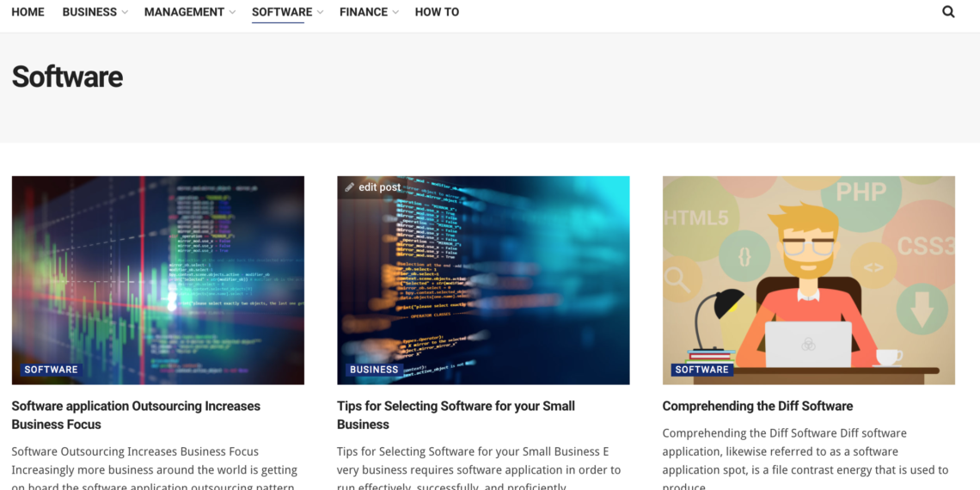Open the BUSINESS menu item
980x490 pixels.
click(x=89, y=12)
